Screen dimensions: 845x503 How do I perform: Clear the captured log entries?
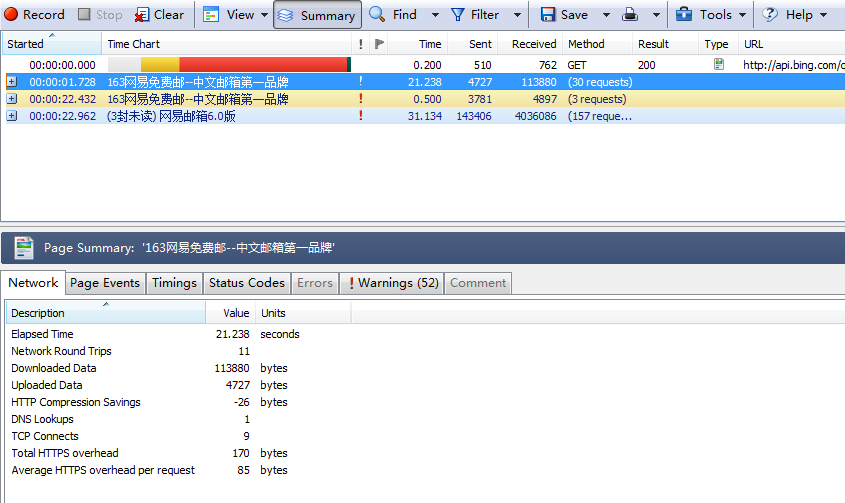coord(159,15)
